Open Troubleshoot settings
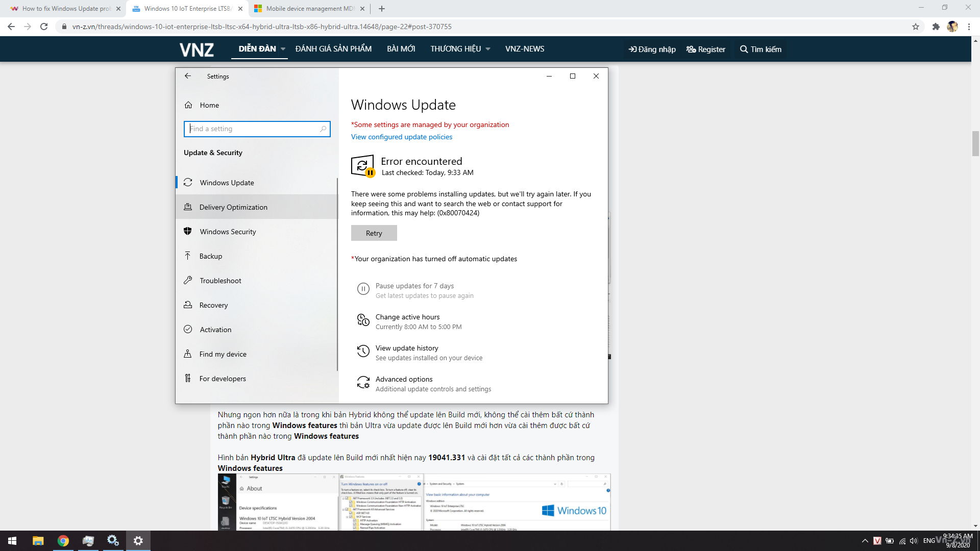Viewport: 980px width, 551px height. (257, 281)
